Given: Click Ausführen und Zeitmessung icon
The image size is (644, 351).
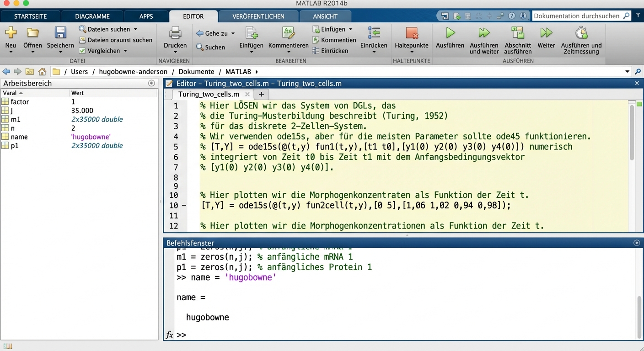Looking at the screenshot, I should pyautogui.click(x=581, y=33).
